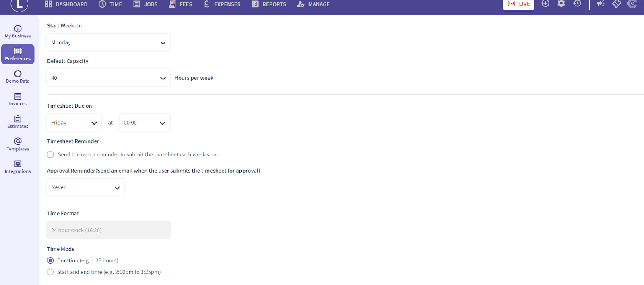The height and width of the screenshot is (285, 644).
Task: Open the settings gear icon
Action: 561,4
